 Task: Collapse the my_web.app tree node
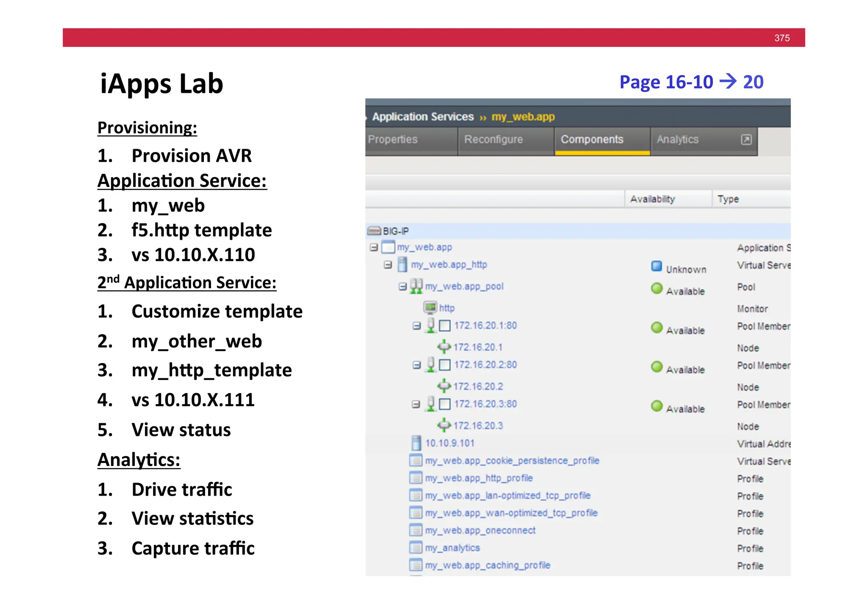(x=373, y=247)
